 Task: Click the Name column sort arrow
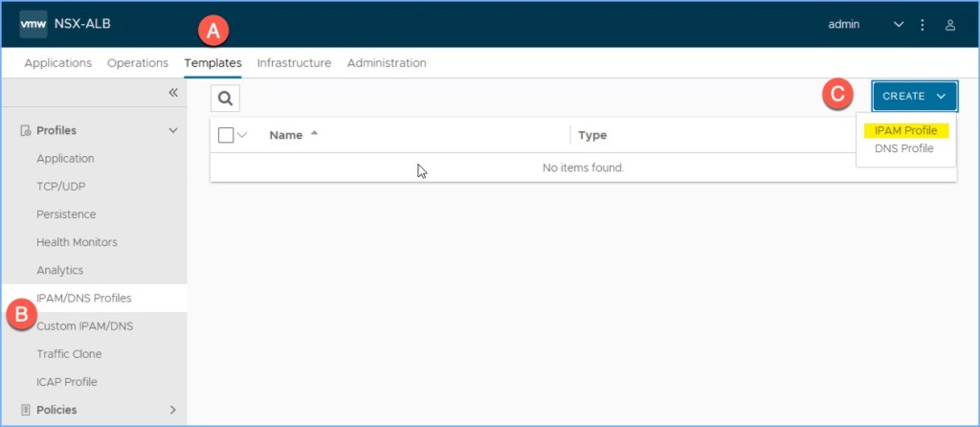coord(314,134)
